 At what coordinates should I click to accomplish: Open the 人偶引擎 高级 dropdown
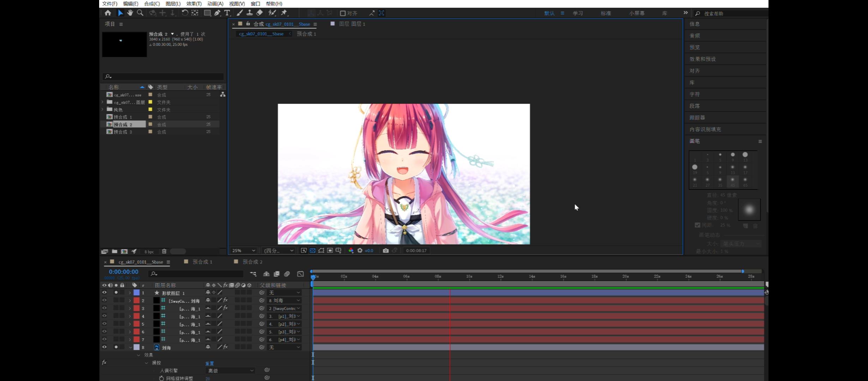(230, 370)
